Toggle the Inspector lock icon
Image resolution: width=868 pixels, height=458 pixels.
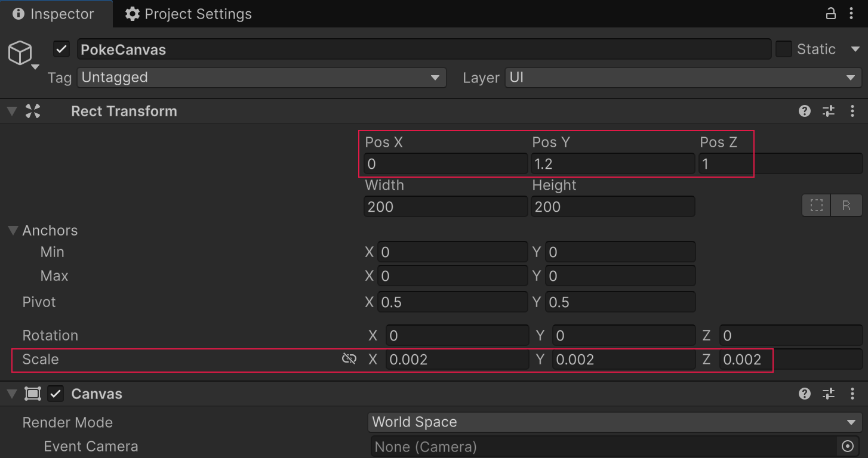coord(830,14)
